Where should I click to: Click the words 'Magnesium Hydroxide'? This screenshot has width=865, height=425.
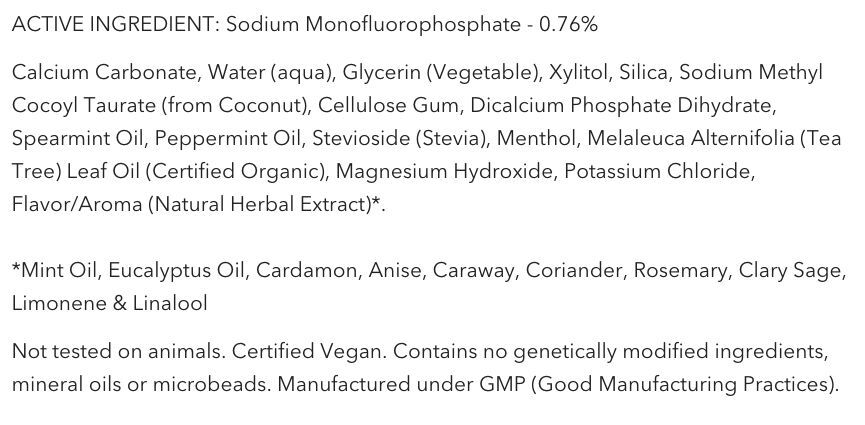(444, 172)
